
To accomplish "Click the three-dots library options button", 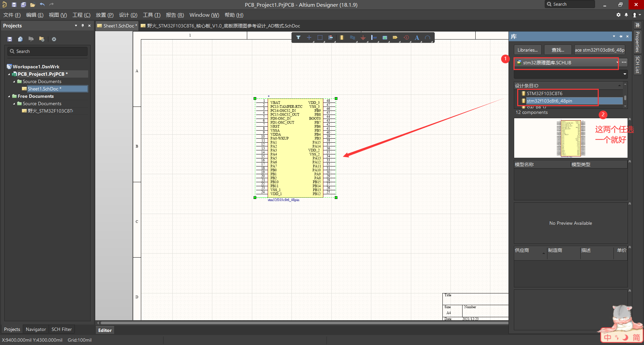I will (x=624, y=63).
